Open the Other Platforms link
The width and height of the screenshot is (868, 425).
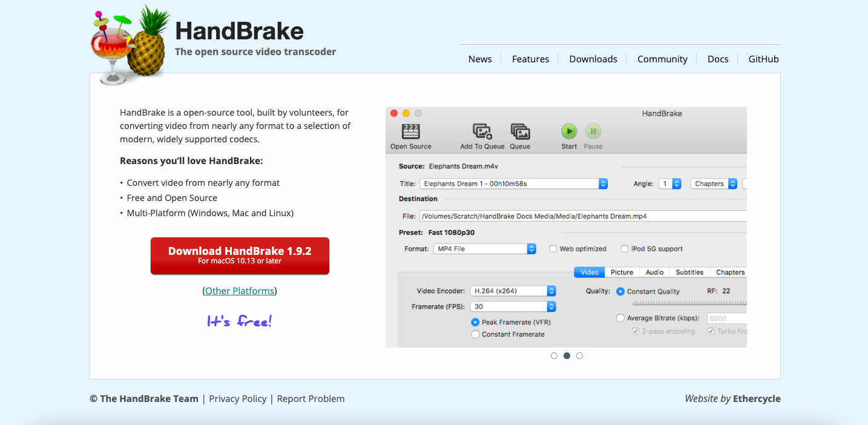click(240, 291)
